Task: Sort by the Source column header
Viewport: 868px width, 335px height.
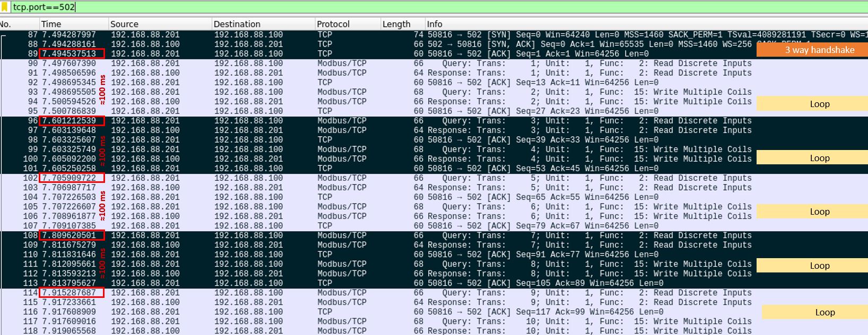Action: click(x=160, y=24)
